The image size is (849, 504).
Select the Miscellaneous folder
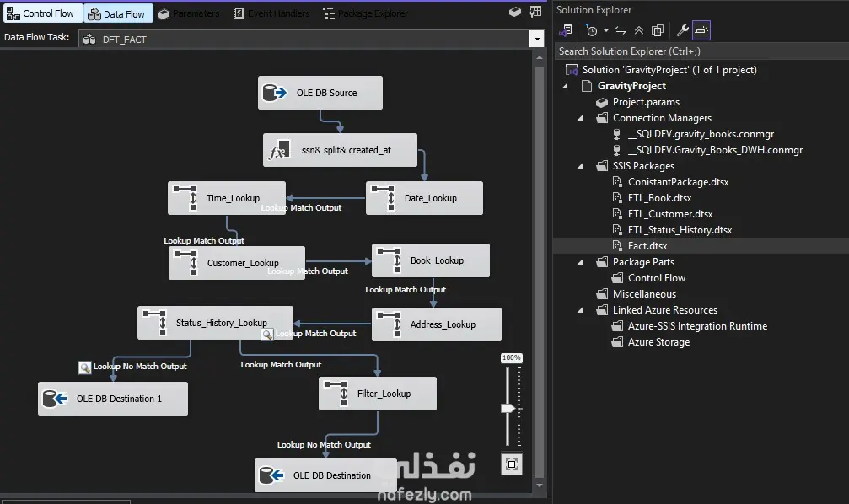(644, 294)
